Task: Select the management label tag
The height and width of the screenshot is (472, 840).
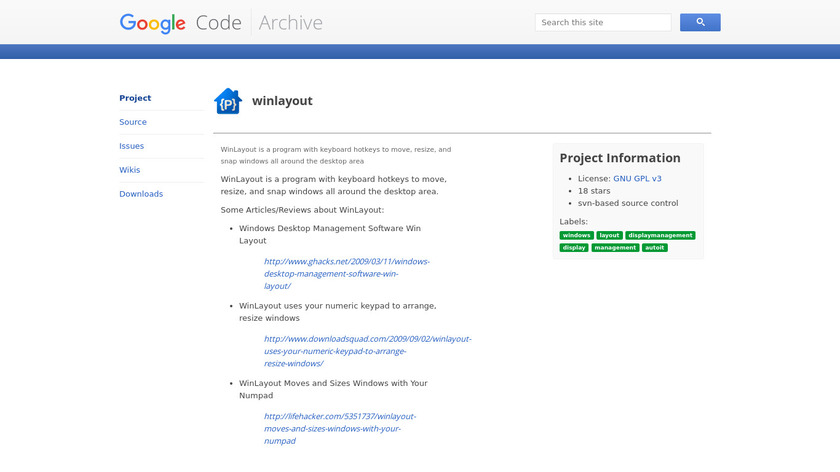Action: point(615,248)
